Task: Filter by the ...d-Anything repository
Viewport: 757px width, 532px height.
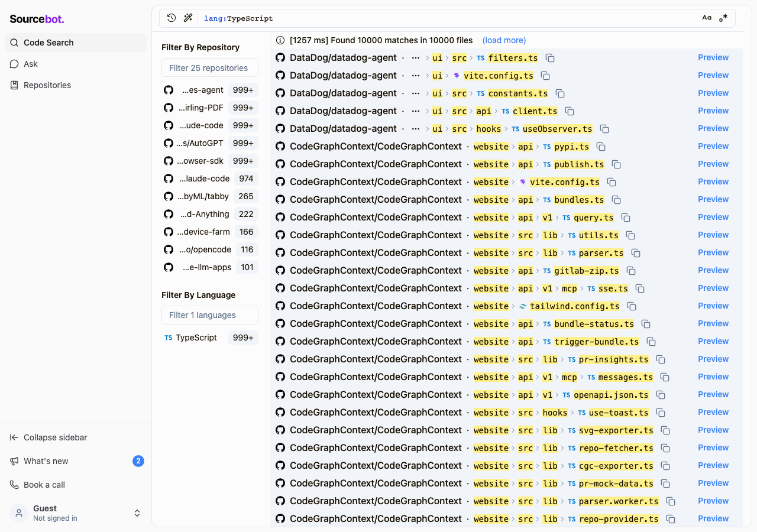Action: [210, 214]
